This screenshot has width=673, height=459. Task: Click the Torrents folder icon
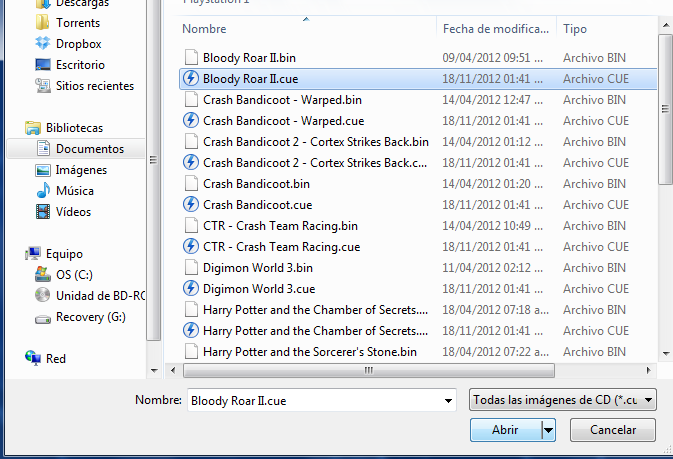(x=42, y=22)
